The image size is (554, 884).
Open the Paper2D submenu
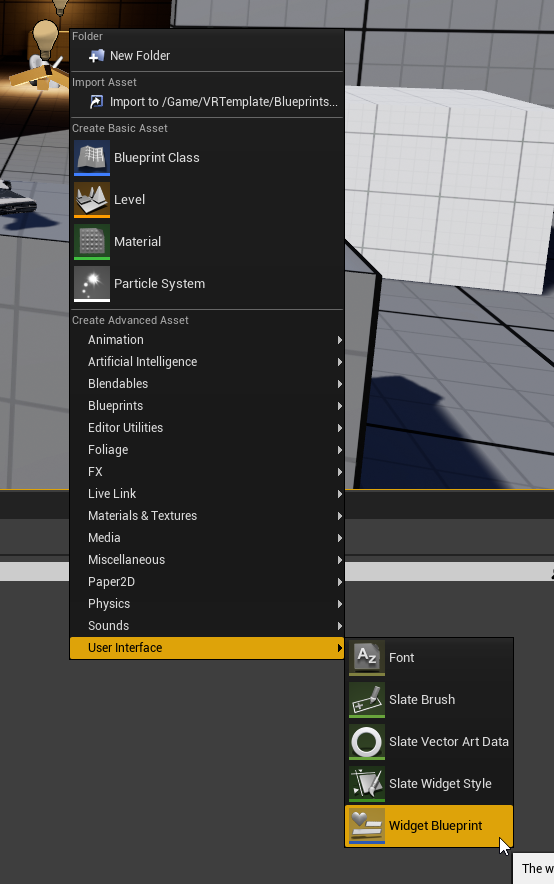207,582
